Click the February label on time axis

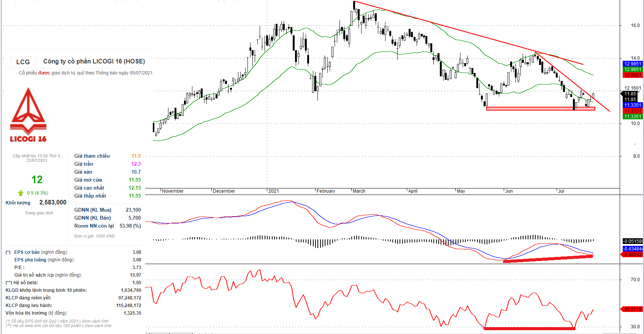tap(326, 191)
